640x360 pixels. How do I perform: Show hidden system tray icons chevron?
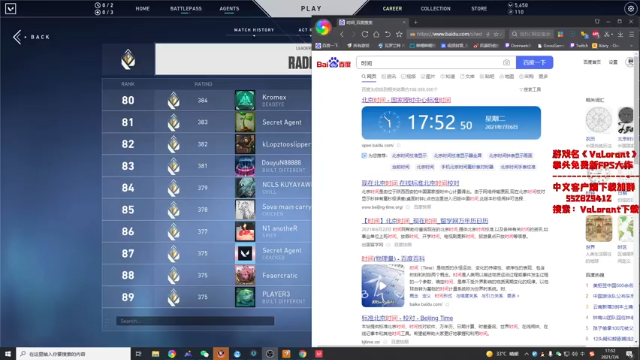(526, 353)
